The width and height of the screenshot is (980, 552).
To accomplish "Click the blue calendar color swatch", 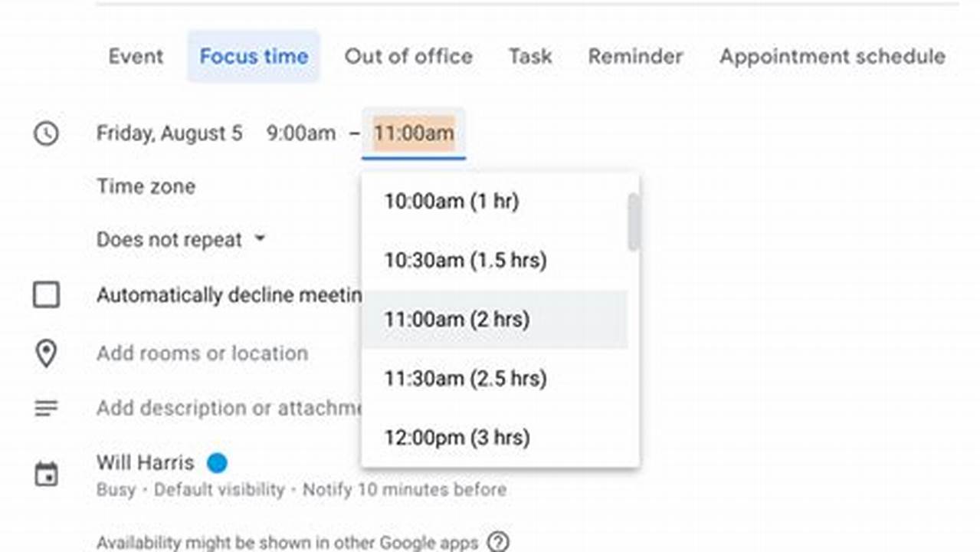I will (218, 462).
